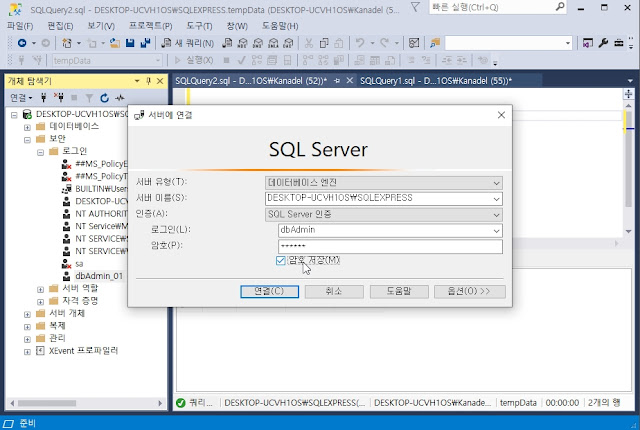The width and height of the screenshot is (640, 430).
Task: Open the 로그인(L) dbAdmin dropdown
Action: pos(496,231)
